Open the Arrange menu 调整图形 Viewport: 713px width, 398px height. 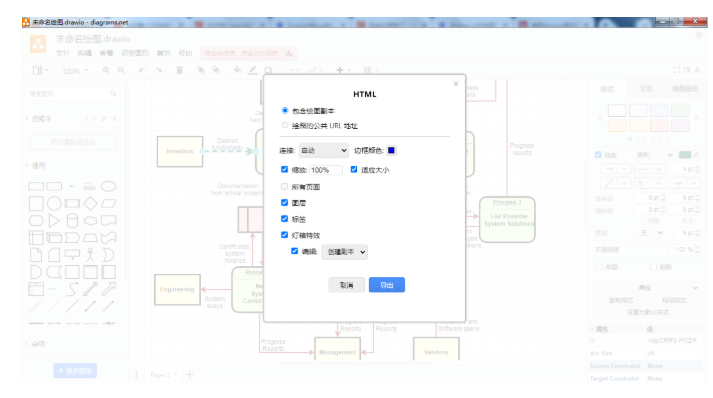tap(135, 53)
